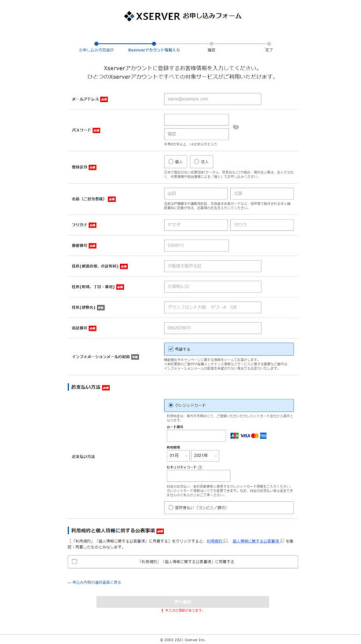Click the XSERVER logo in the header
361x644 pixels.
click(152, 16)
